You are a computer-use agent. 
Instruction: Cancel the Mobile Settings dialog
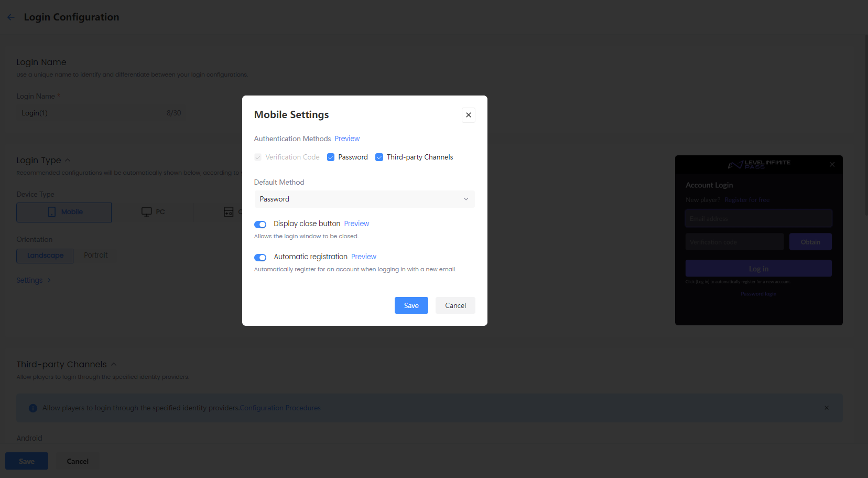point(455,305)
